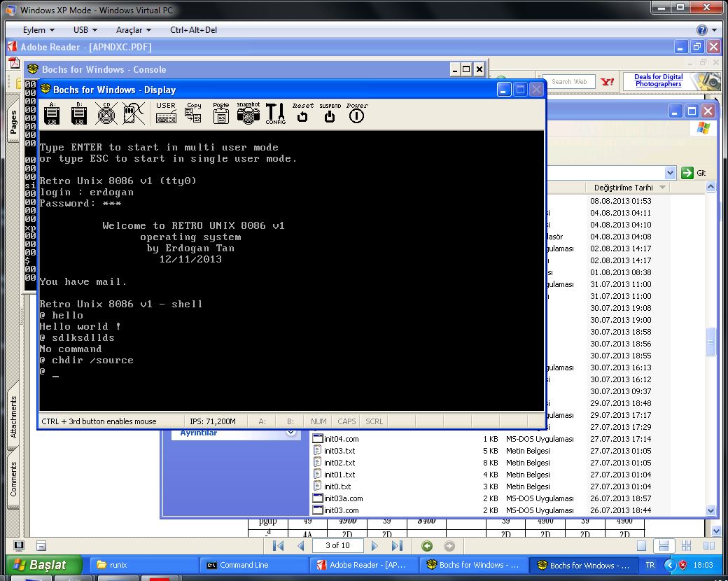Viewport: 728px width, 581px height.
Task: Click the Explorer vertical scrollbar thumb
Action: point(710,342)
